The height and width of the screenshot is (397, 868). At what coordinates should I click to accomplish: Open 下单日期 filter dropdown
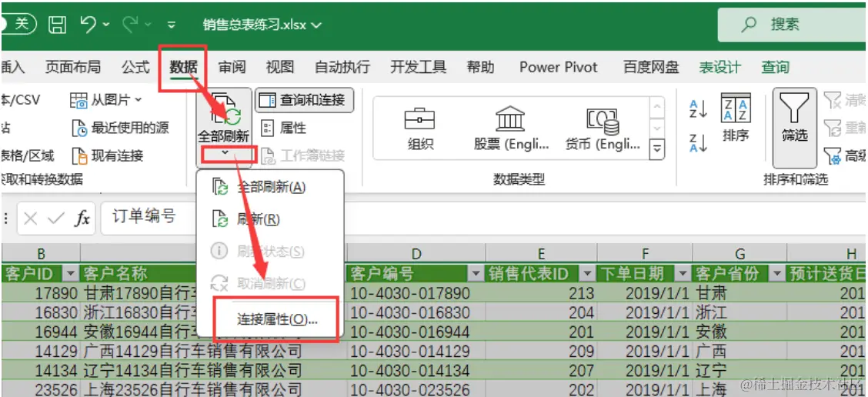(683, 274)
